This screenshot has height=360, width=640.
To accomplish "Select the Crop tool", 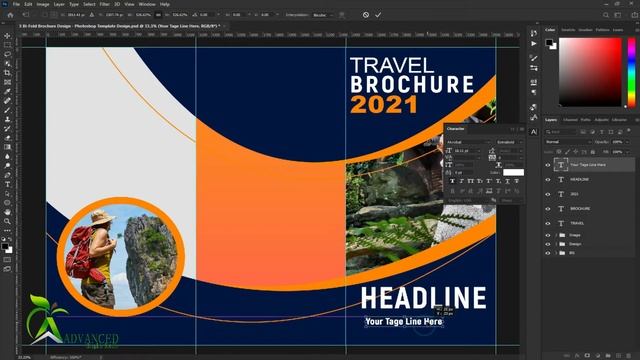I will tap(7, 73).
